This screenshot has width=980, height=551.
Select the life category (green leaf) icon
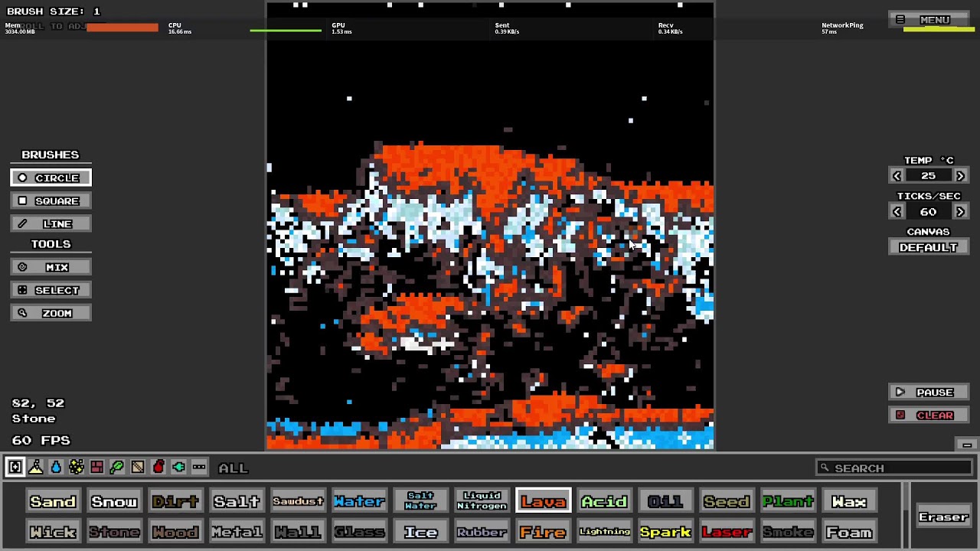point(117,467)
